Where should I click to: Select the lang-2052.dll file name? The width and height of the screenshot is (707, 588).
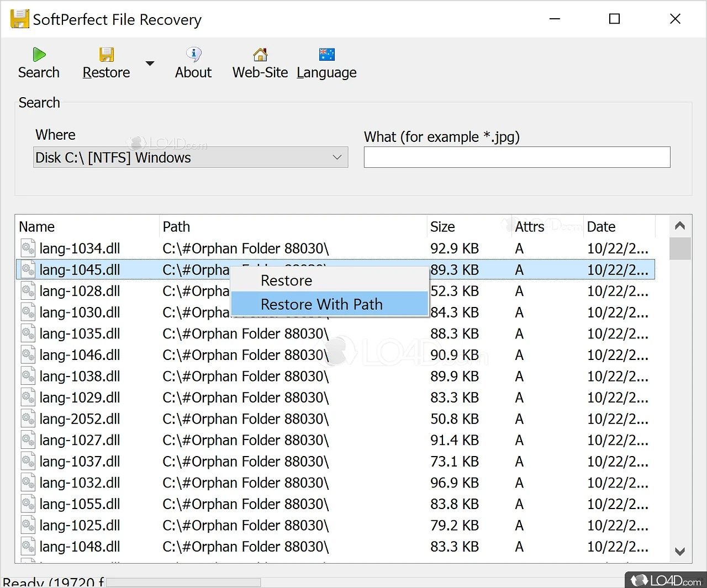(80, 419)
